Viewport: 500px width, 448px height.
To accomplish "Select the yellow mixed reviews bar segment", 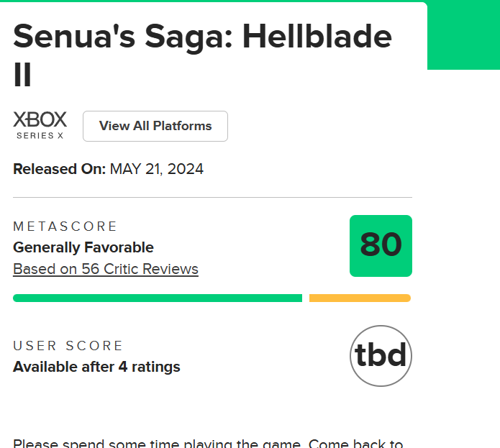I will [360, 298].
